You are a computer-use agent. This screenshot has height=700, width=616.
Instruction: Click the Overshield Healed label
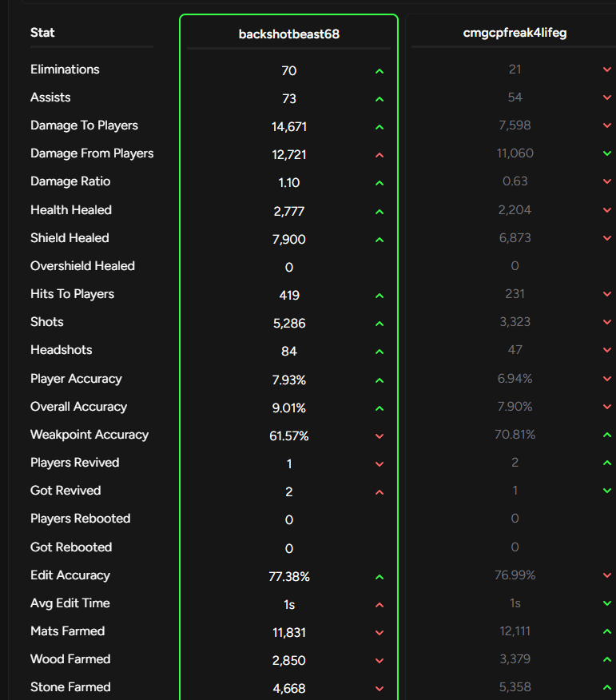tap(82, 265)
